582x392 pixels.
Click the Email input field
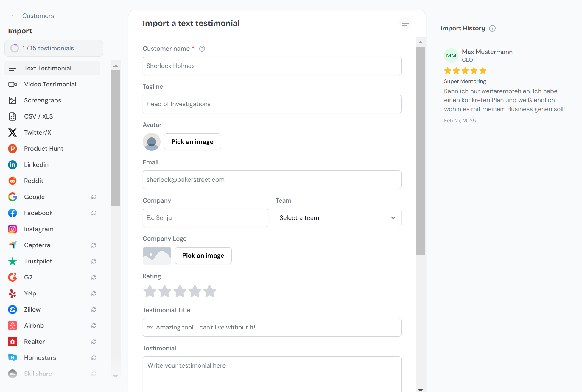pos(272,180)
